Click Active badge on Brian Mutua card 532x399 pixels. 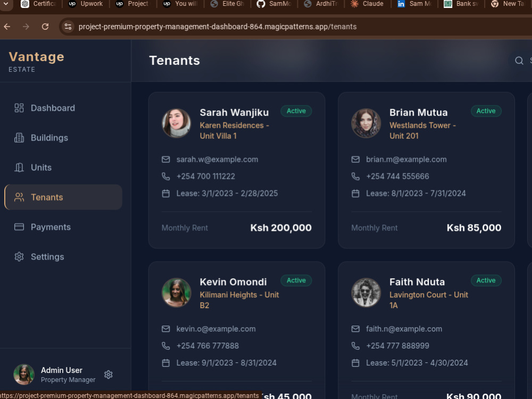point(486,111)
